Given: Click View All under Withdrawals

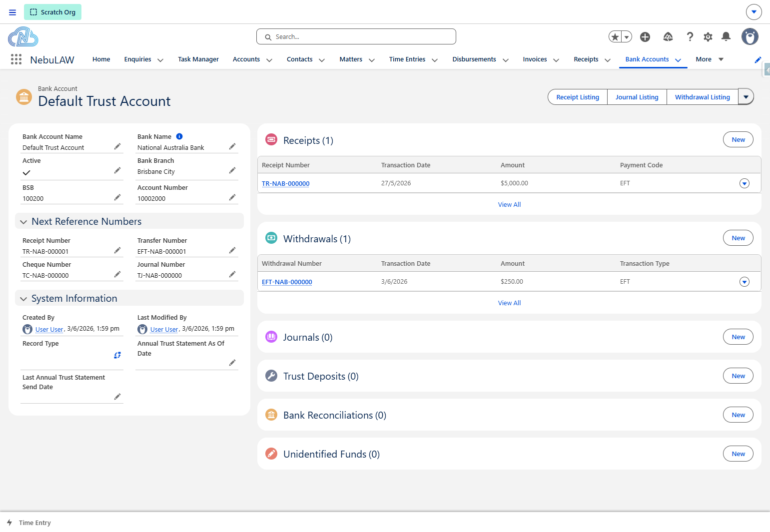Looking at the screenshot, I should pos(509,303).
